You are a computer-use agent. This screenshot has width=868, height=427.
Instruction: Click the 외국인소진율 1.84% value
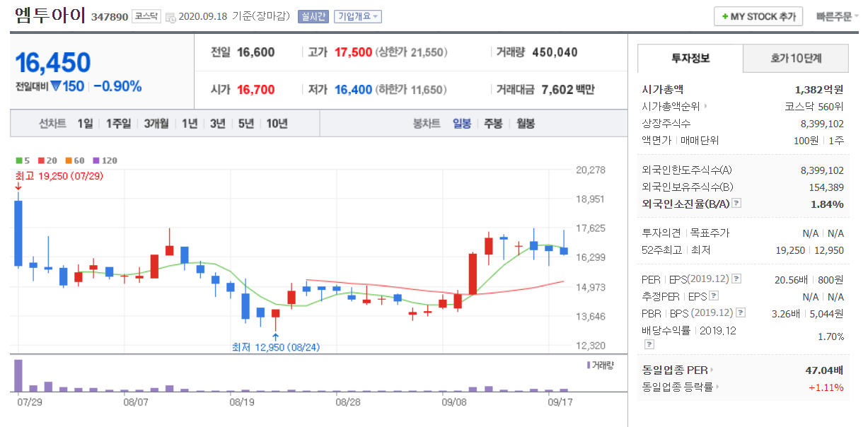tap(827, 204)
